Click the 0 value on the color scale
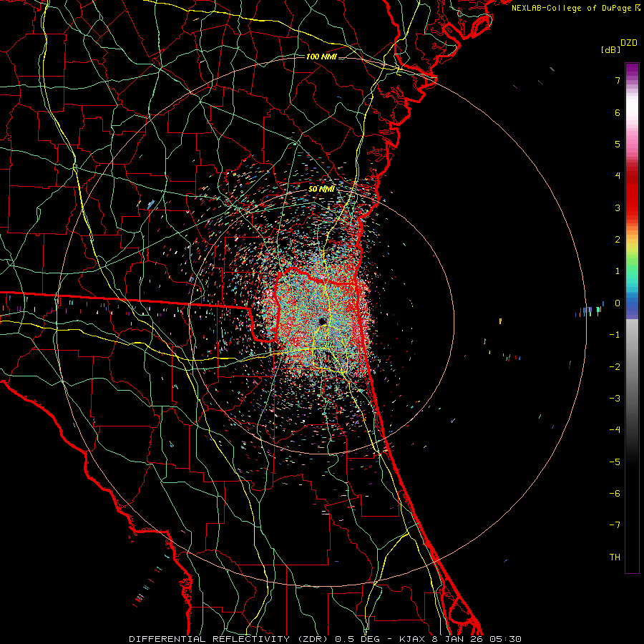The width and height of the screenshot is (644, 644). [x=618, y=303]
